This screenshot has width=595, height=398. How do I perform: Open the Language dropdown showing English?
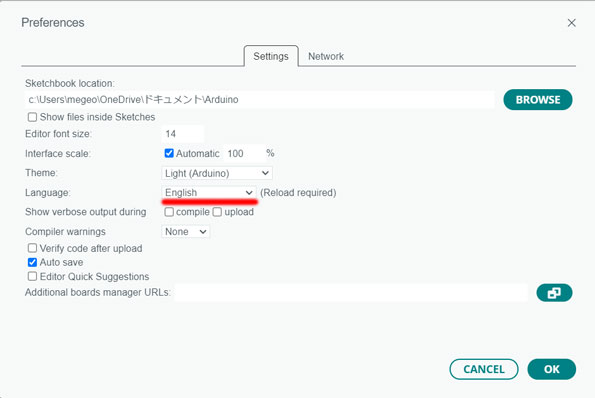[x=209, y=192]
